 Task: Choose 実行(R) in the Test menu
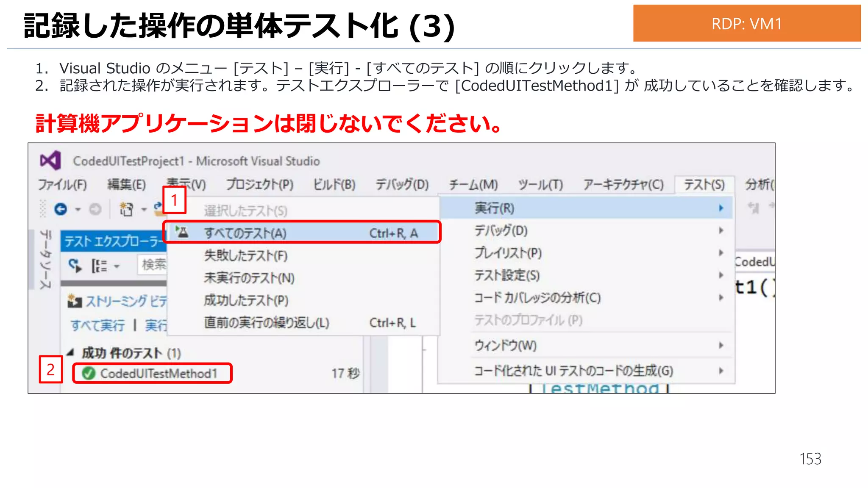point(586,208)
